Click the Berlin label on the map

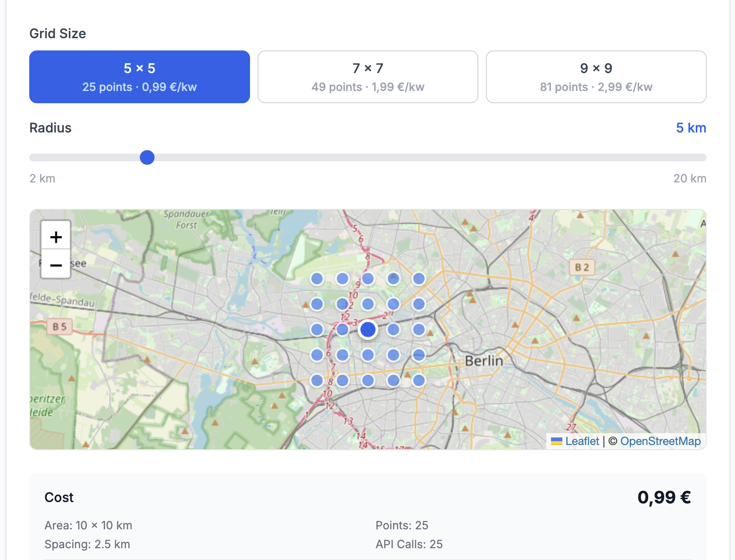[484, 361]
